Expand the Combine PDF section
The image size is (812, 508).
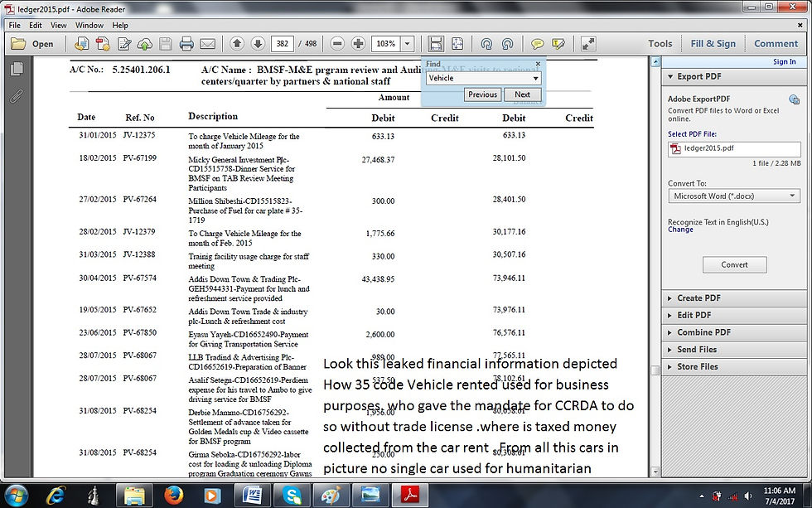(734, 332)
